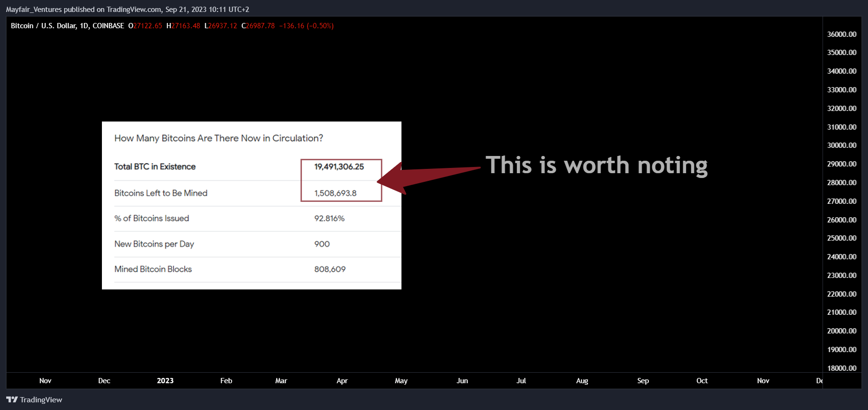
Task: Click the close price value 26987.78
Action: (x=260, y=26)
